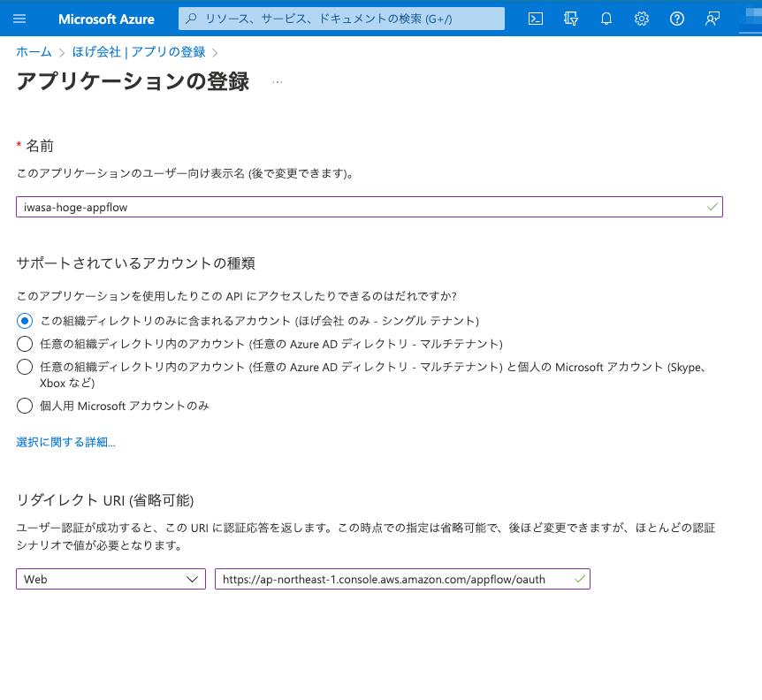The width and height of the screenshot is (762, 700).
Task: Open the notifications bell
Action: click(x=606, y=19)
